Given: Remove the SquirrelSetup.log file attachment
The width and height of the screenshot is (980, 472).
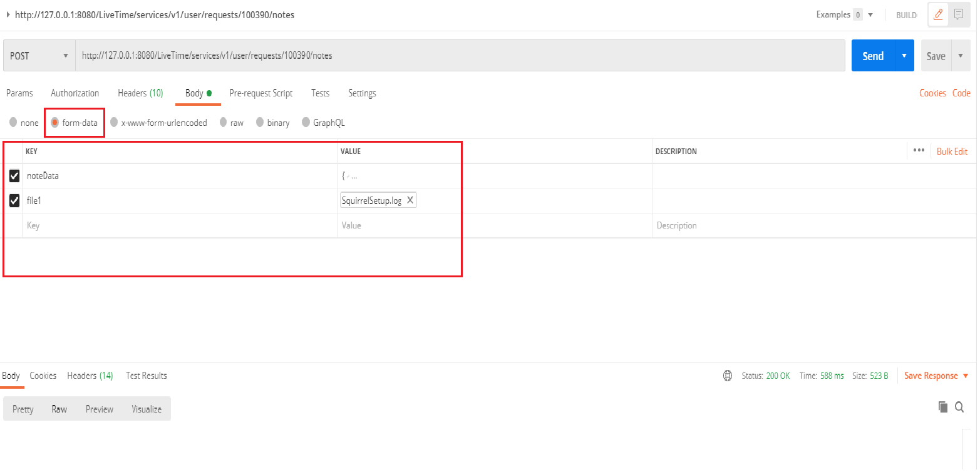Looking at the screenshot, I should coord(410,200).
